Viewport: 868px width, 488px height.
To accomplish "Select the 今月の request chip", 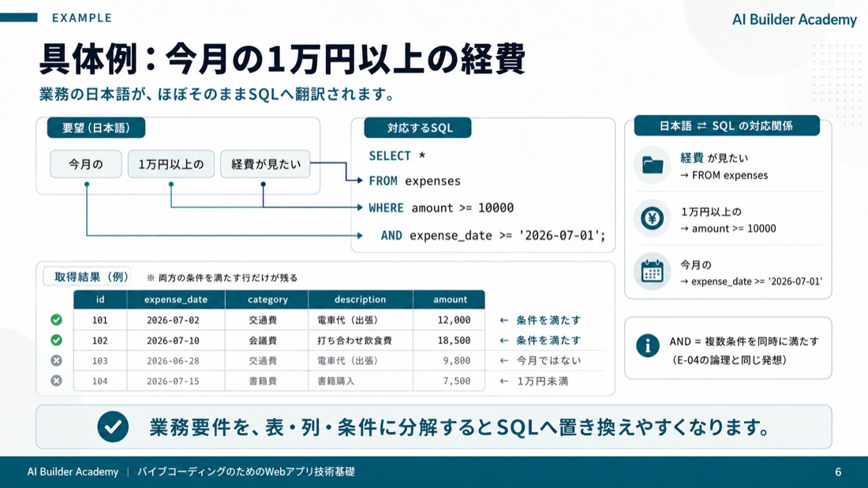I will 86,164.
